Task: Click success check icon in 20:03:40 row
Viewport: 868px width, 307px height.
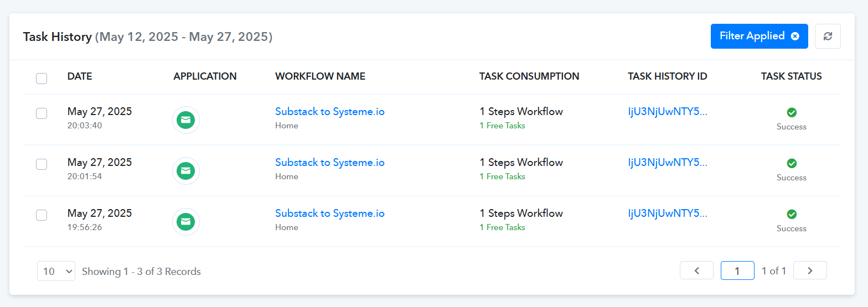Action: click(x=792, y=112)
